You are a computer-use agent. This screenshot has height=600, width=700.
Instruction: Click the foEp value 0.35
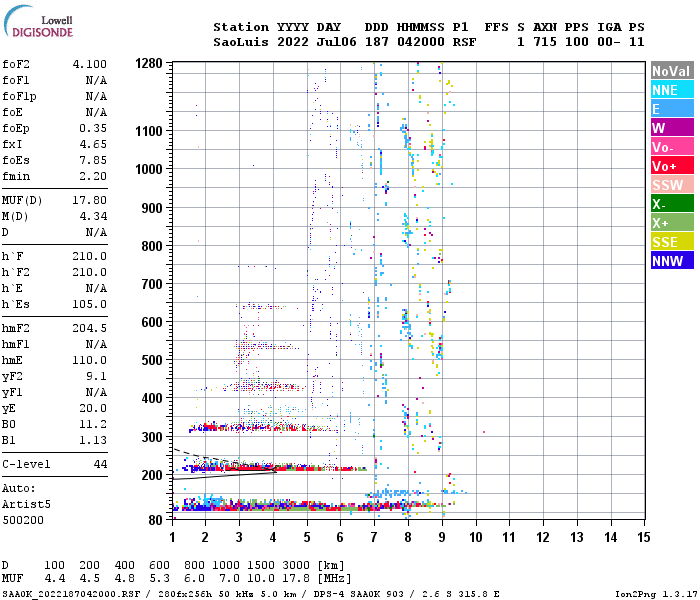click(93, 128)
